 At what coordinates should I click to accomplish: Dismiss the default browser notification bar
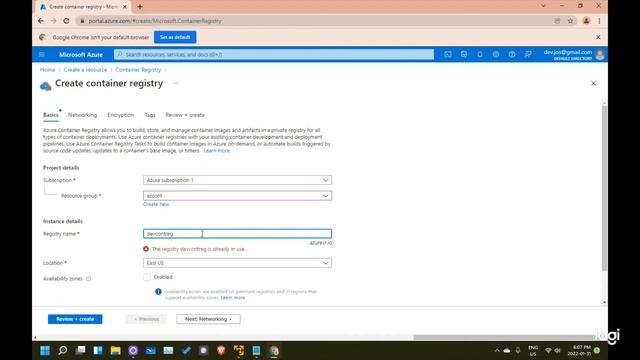(598, 37)
